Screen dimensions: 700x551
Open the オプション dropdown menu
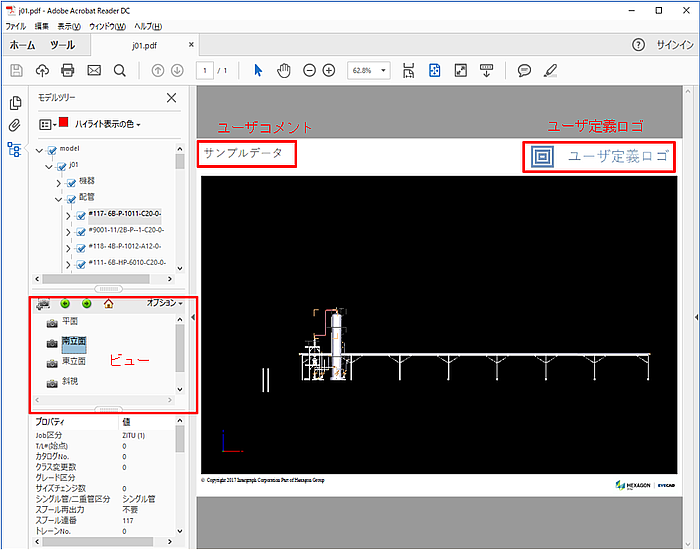pyautogui.click(x=165, y=303)
